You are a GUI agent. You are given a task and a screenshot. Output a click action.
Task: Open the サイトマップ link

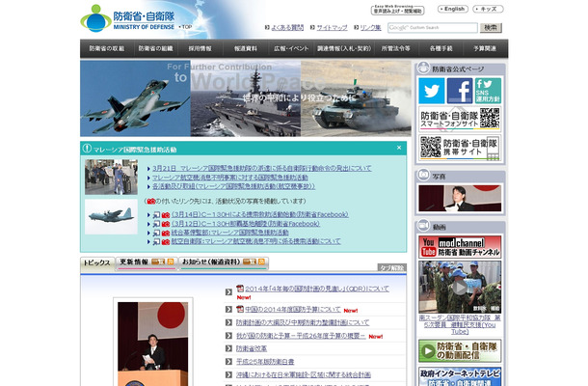tap(332, 27)
